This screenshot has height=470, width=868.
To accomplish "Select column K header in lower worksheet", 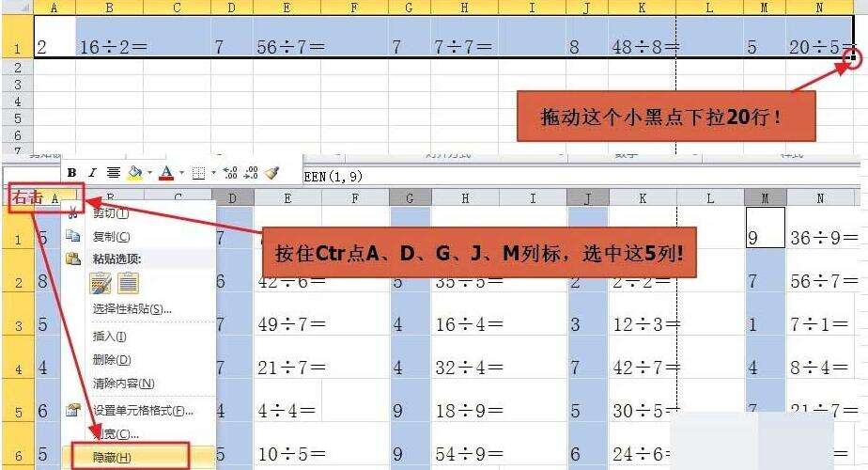I will coord(643,197).
